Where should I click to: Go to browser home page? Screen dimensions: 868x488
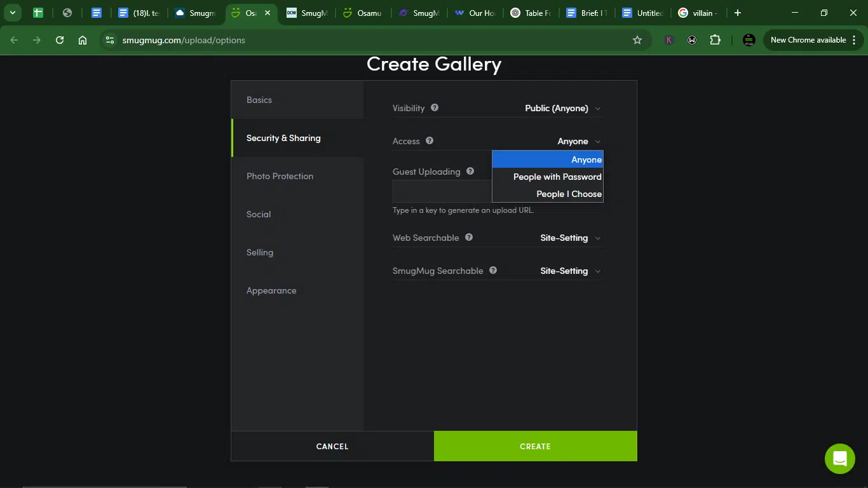(83, 40)
